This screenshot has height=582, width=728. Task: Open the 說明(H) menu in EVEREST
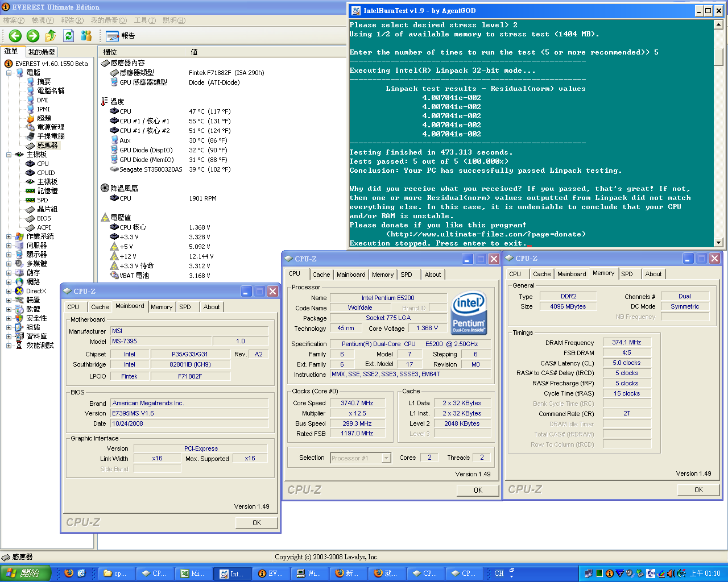point(174,20)
